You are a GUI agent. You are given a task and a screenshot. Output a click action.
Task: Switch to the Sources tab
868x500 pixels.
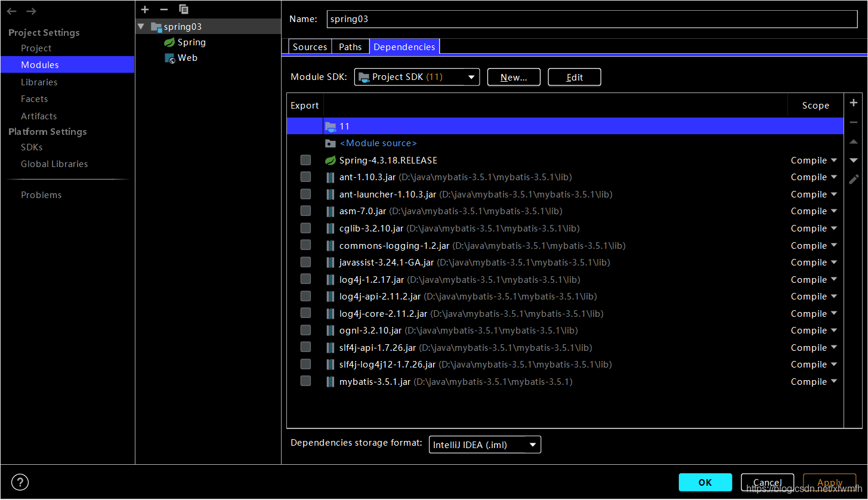(x=310, y=47)
